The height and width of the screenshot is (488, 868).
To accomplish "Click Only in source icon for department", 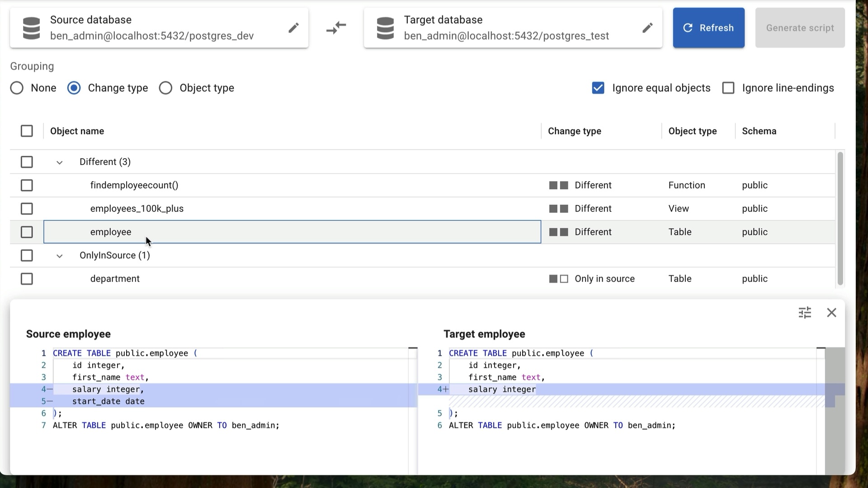I will [x=558, y=279].
